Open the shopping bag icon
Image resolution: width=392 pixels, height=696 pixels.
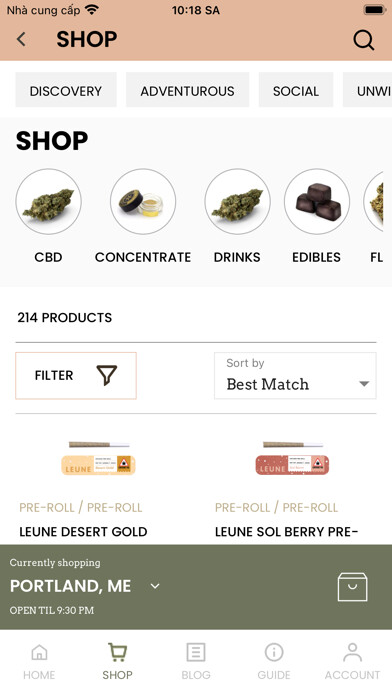[x=352, y=587]
